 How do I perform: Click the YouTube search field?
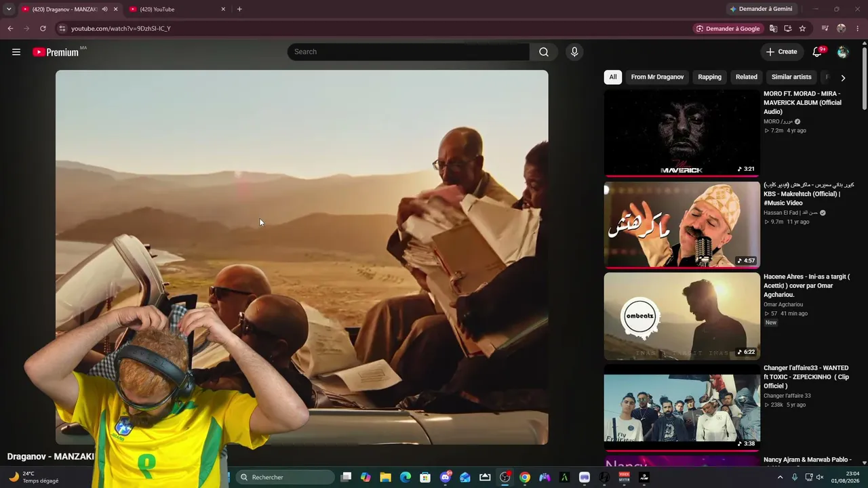408,52
